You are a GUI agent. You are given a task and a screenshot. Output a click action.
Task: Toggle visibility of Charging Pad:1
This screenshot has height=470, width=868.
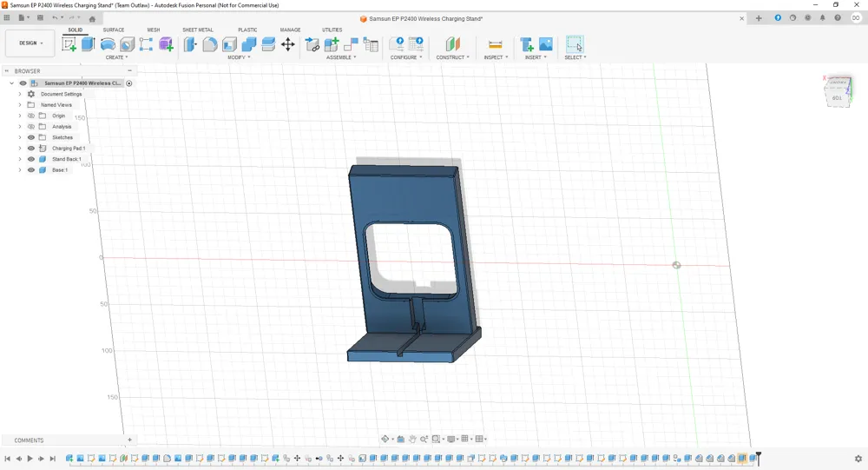pyautogui.click(x=31, y=149)
